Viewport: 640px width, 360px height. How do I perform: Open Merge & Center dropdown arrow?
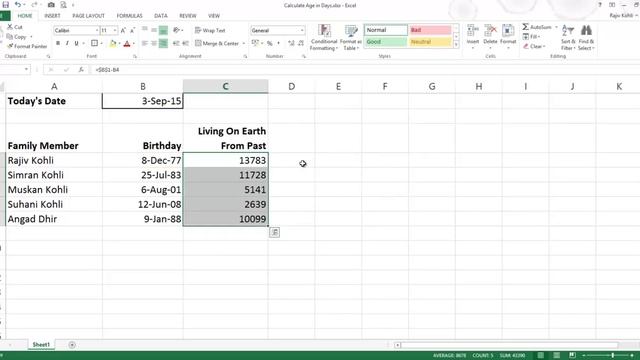pos(244,43)
